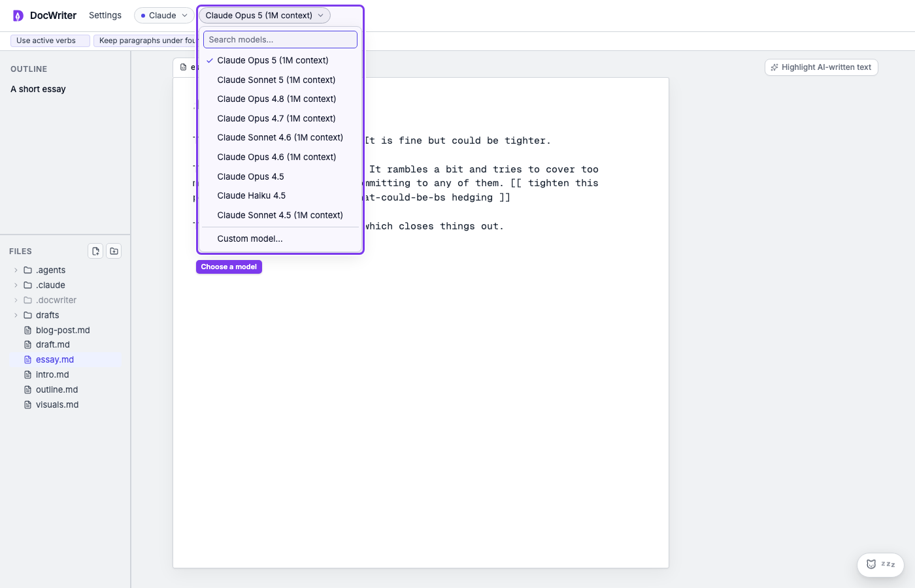Select the Claude Opus 4.5 model
The height and width of the screenshot is (588, 915).
pyautogui.click(x=280, y=176)
